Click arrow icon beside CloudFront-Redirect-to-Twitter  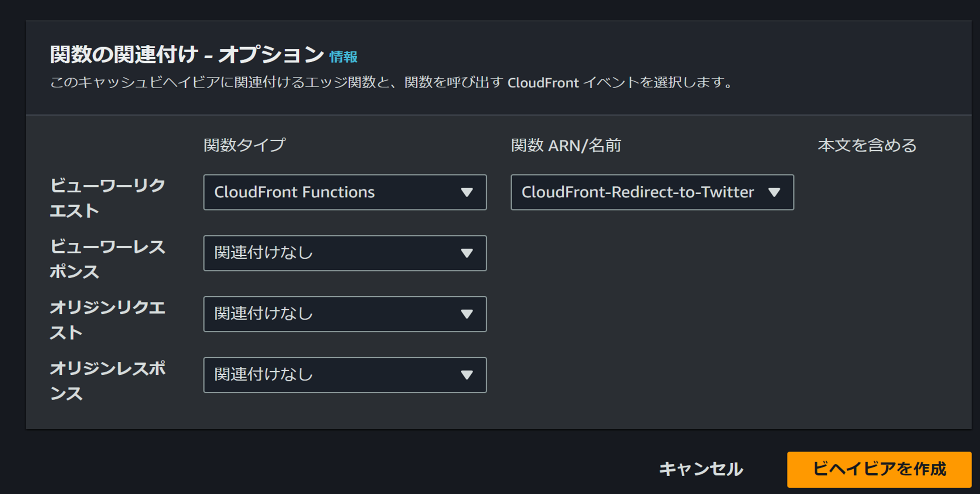tap(774, 192)
